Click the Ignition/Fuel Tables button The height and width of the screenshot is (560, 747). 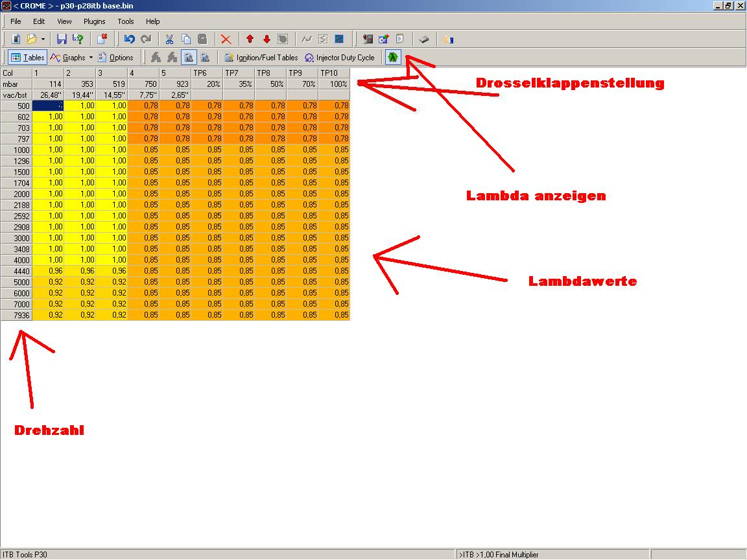261,57
